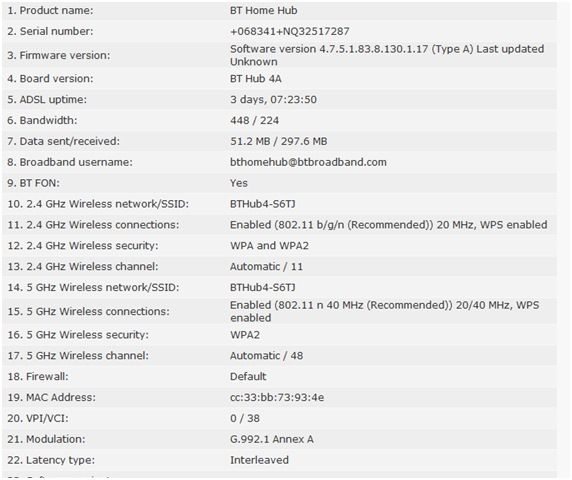Click the 2.4 GHz Wireless security value
This screenshot has width=572, height=480.
269,245
